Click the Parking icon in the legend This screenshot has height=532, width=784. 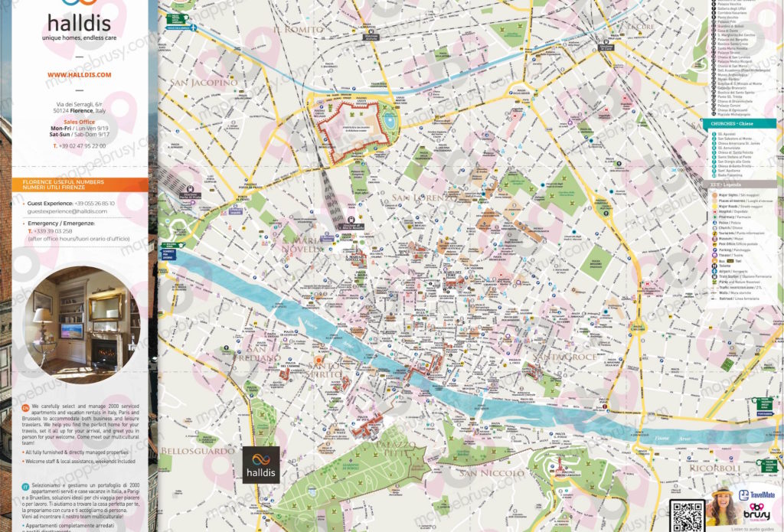714,250
